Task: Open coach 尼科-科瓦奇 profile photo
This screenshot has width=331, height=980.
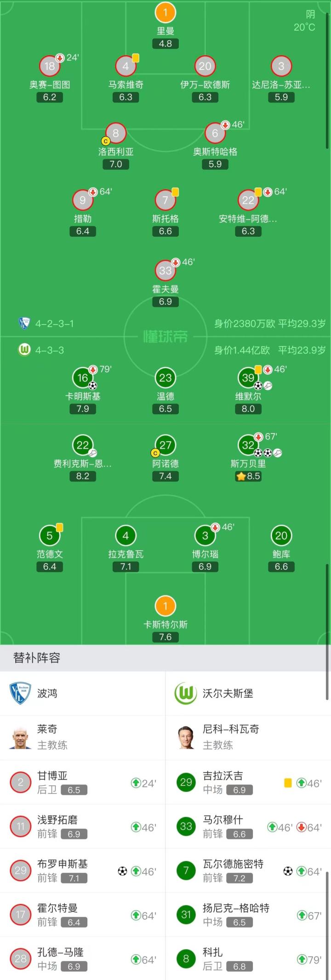Action: click(186, 738)
